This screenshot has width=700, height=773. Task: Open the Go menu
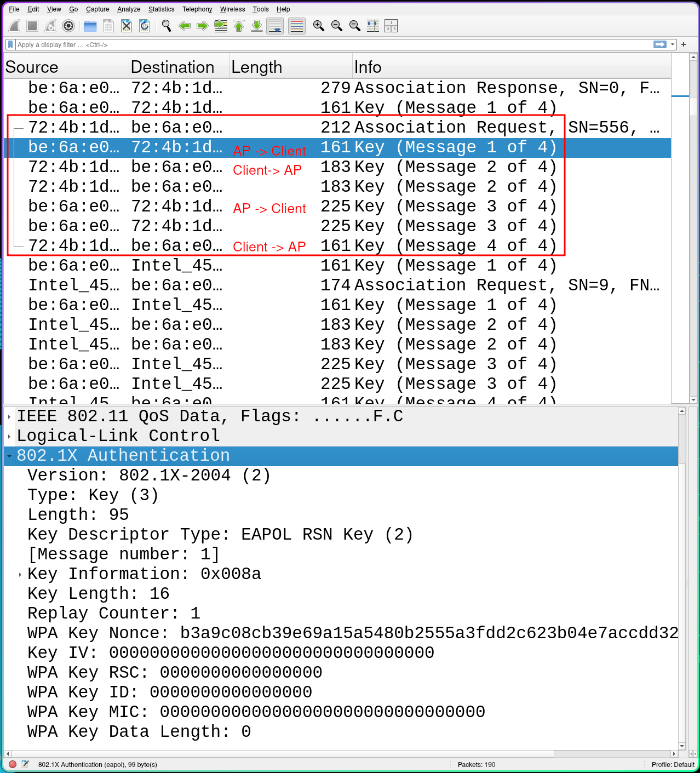(73, 9)
